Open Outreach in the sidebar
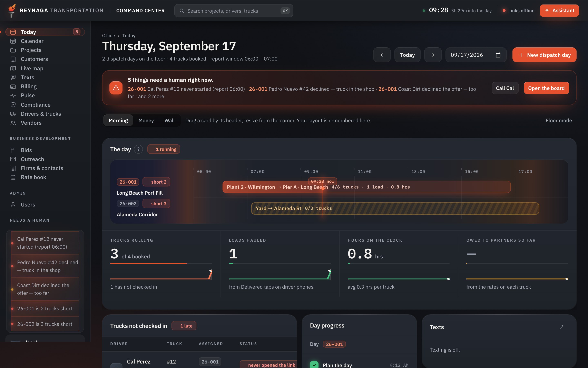588x368 pixels. 45,159
